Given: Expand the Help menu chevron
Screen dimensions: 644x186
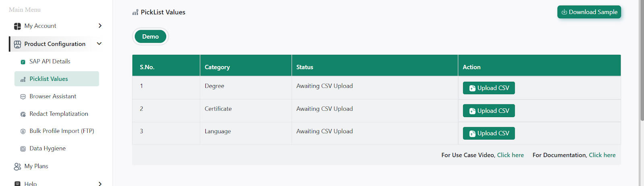Looking at the screenshot, I should pos(100,184).
